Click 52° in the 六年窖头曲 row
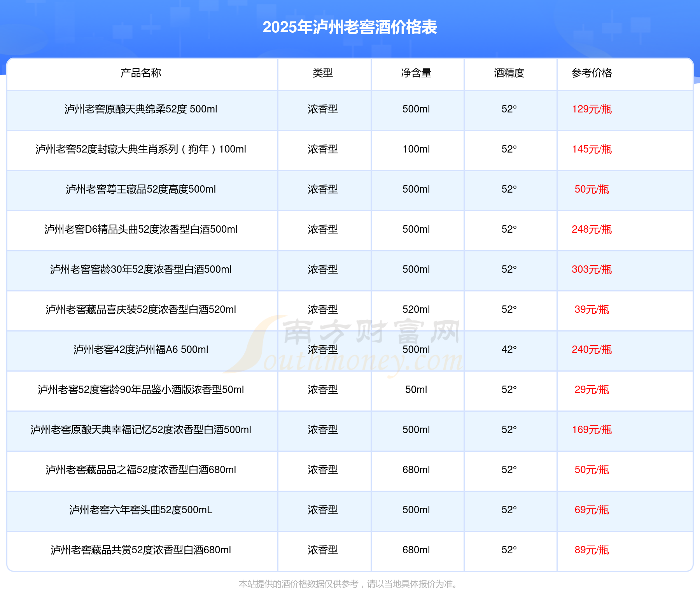Screen dimensions: 700x607 pyautogui.click(x=509, y=510)
